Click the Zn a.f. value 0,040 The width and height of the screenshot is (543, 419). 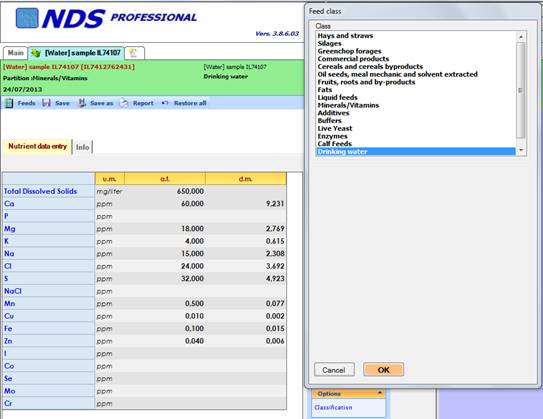click(194, 341)
